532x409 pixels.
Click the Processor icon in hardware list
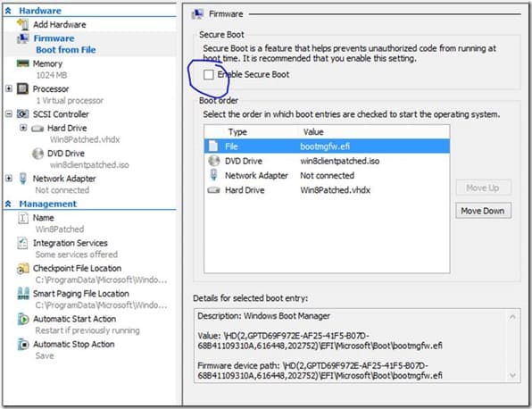pyautogui.click(x=22, y=89)
